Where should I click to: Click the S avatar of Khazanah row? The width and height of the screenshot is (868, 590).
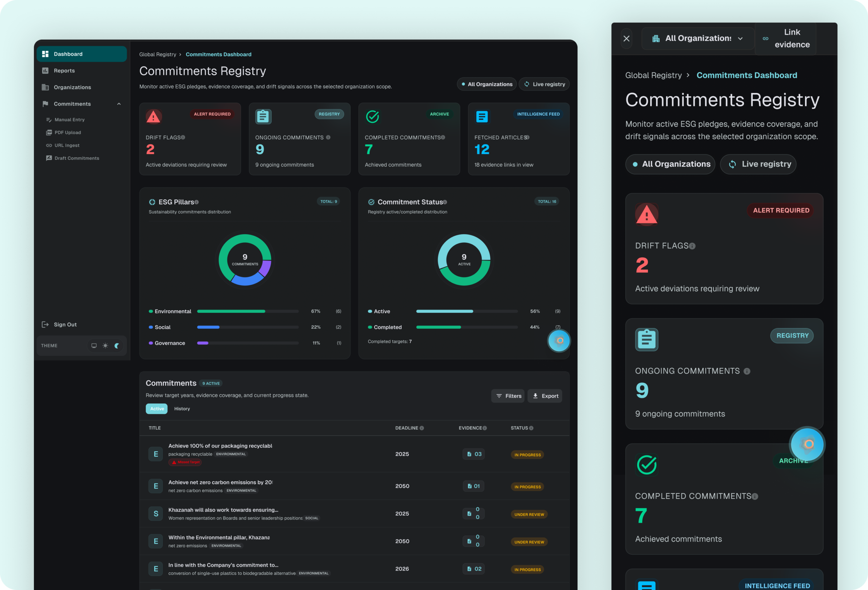[x=156, y=514]
